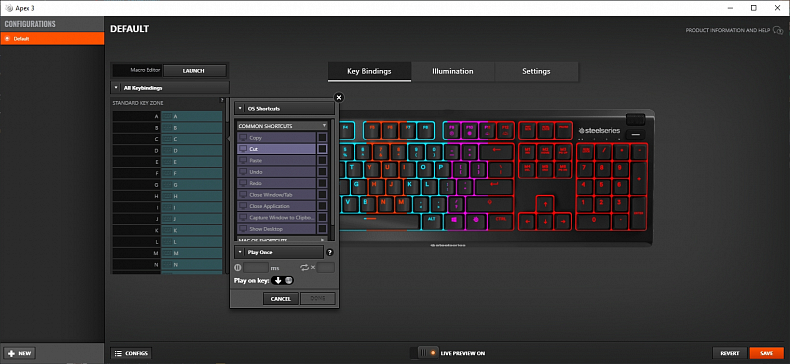Collapse the Common Shortcuts section

[x=282, y=126]
